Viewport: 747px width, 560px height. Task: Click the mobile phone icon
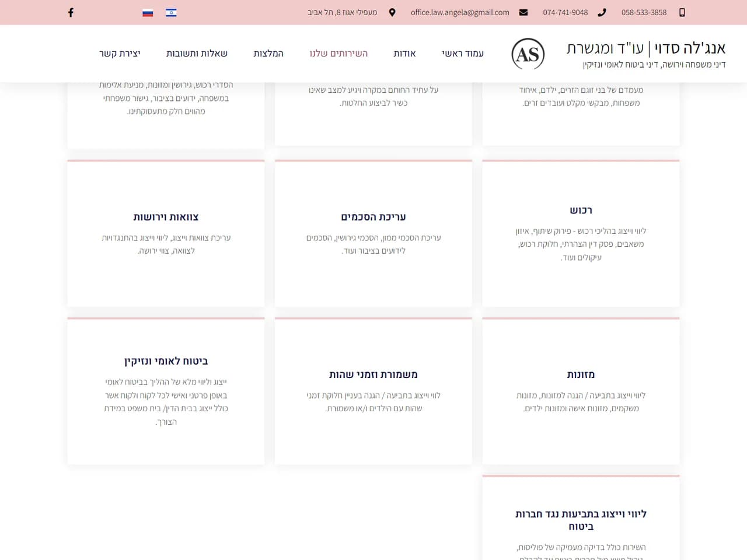(x=682, y=12)
